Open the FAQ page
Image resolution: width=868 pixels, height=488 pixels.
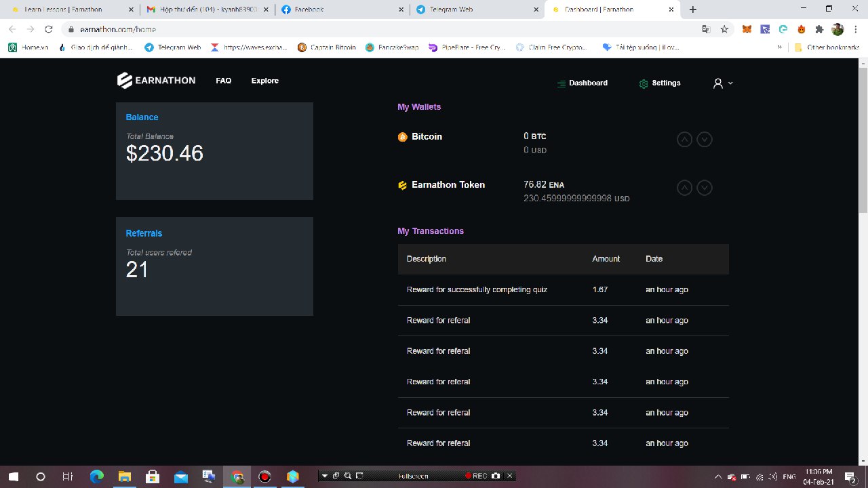(x=224, y=81)
